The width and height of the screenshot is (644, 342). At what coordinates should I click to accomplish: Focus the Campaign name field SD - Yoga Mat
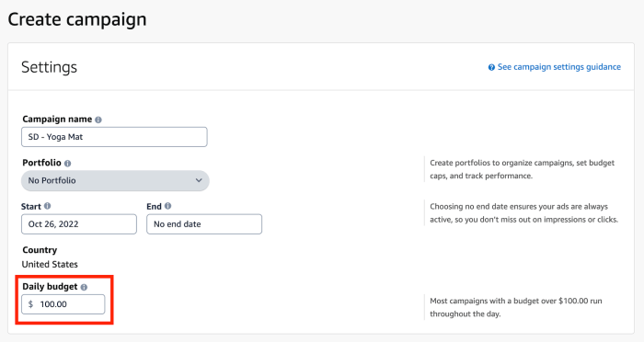[x=114, y=137]
